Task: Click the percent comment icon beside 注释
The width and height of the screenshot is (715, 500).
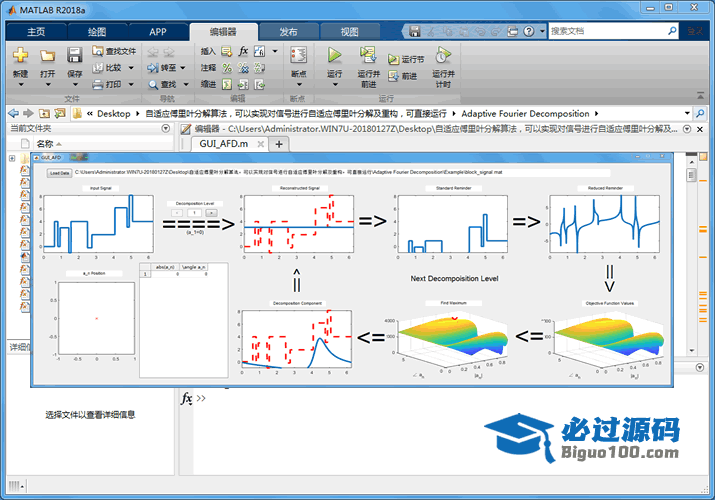Action: (227, 68)
